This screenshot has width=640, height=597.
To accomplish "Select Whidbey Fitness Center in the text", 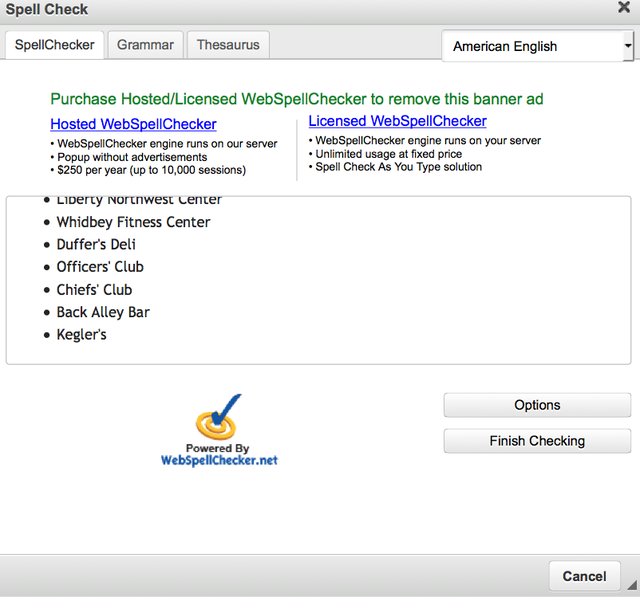I will (x=133, y=222).
